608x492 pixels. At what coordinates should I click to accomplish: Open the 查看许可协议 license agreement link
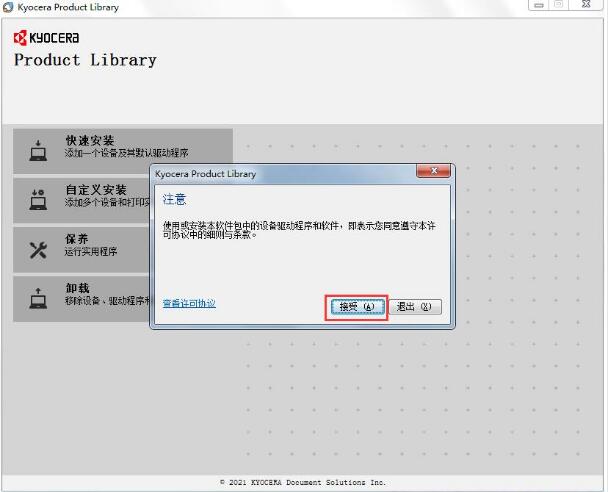click(x=189, y=303)
